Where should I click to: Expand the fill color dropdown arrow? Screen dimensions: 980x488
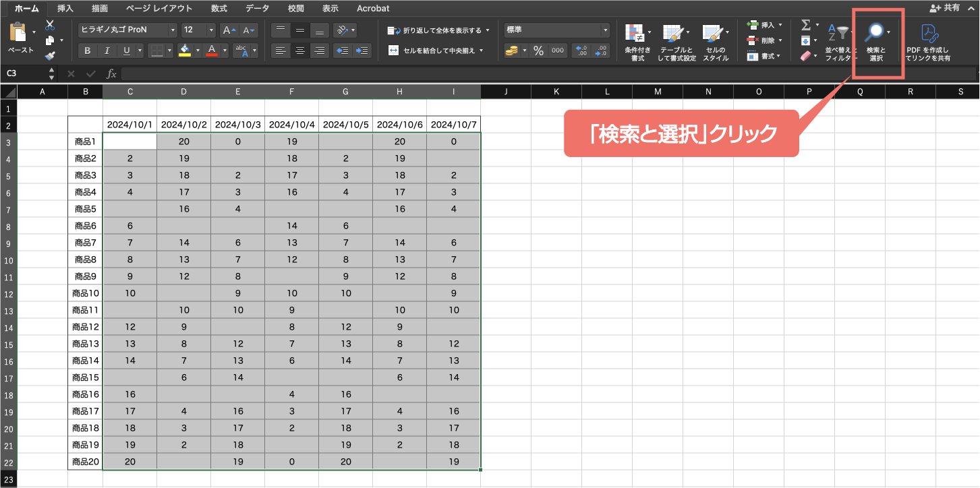point(197,51)
